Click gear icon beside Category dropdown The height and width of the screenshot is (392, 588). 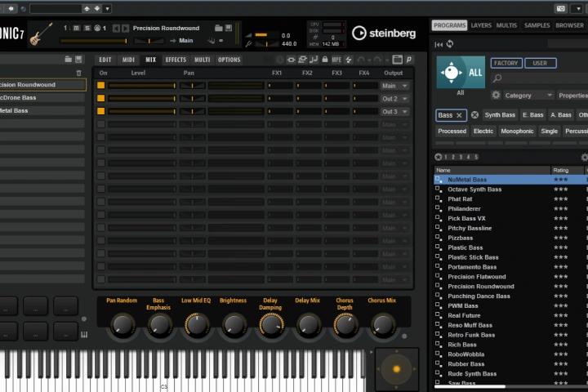[496, 96]
